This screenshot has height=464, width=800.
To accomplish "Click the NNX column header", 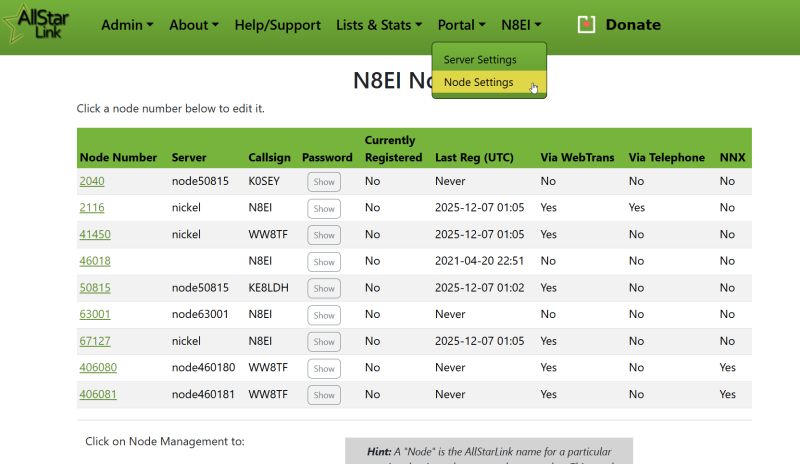I will [732, 157].
